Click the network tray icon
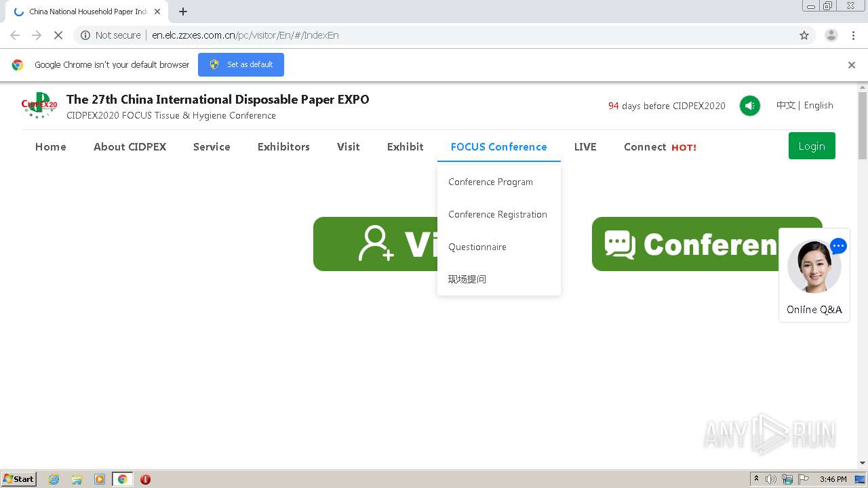This screenshot has width=868, height=488. point(787,479)
